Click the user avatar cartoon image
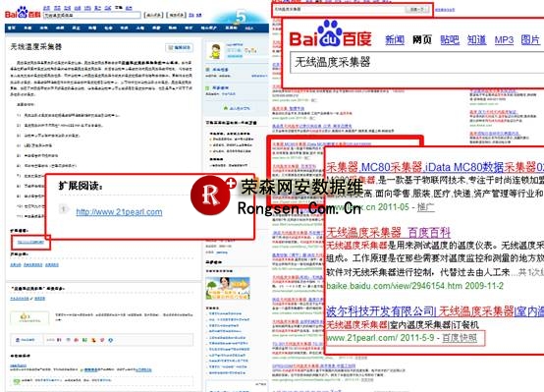Screen dimensions: 544x392 pos(214,51)
